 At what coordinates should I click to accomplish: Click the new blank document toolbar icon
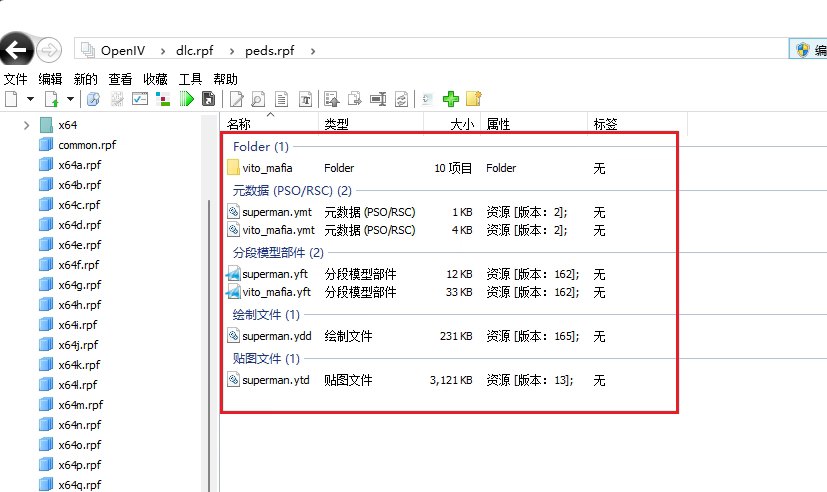tap(11, 99)
